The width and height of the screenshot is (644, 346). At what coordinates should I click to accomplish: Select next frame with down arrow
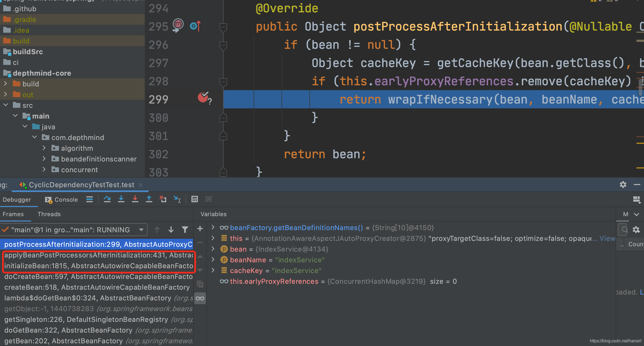tap(171, 230)
